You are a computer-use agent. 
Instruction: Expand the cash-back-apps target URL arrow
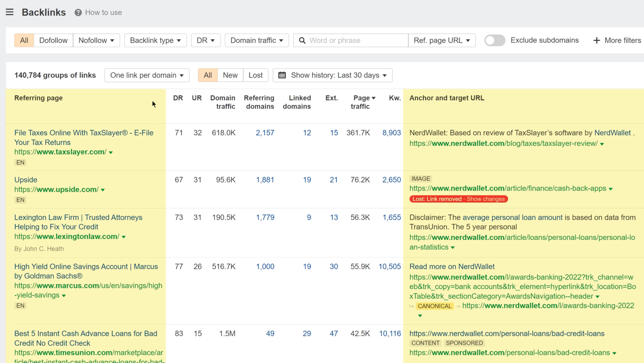coord(611,189)
